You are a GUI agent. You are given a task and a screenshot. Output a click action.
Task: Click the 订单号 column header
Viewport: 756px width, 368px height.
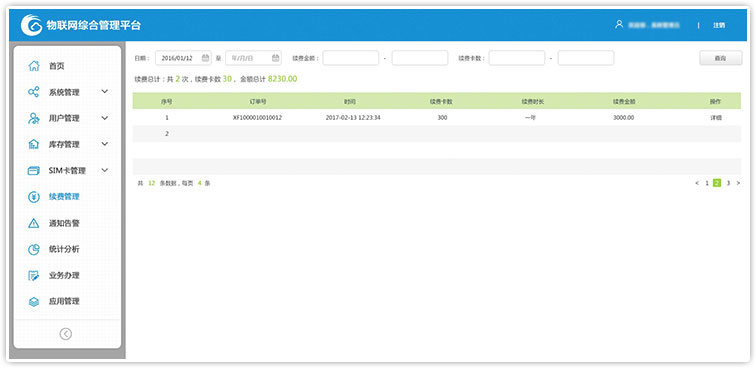(257, 101)
